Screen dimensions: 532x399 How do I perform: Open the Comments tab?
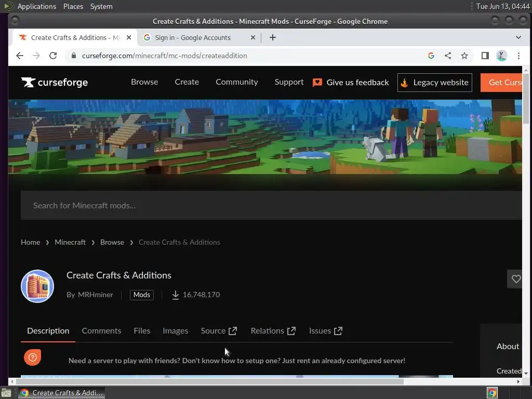(x=101, y=331)
